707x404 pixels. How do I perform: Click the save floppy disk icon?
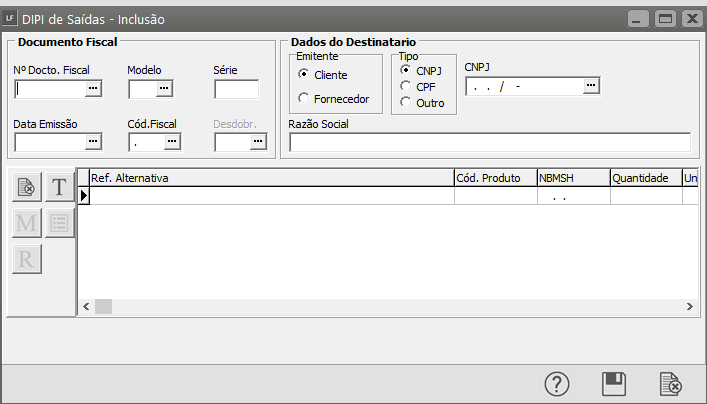(613, 384)
